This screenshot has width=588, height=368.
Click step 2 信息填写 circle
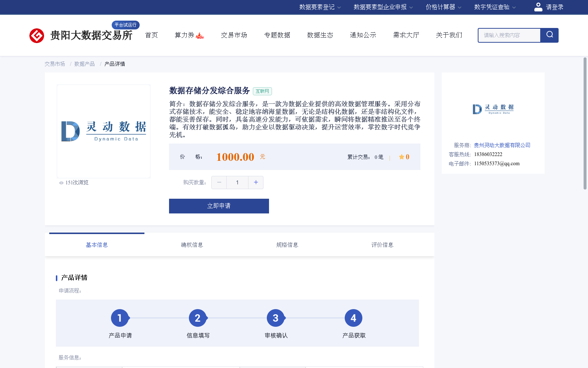198,318
